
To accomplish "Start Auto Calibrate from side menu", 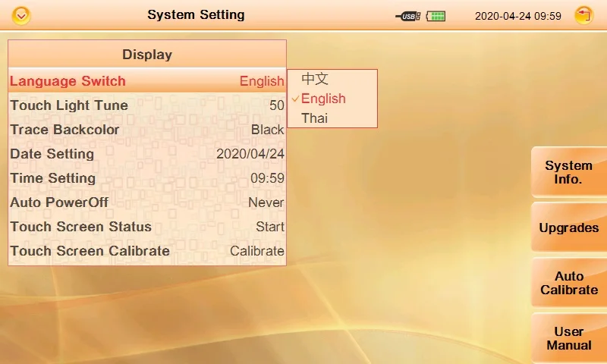I will 569,283.
